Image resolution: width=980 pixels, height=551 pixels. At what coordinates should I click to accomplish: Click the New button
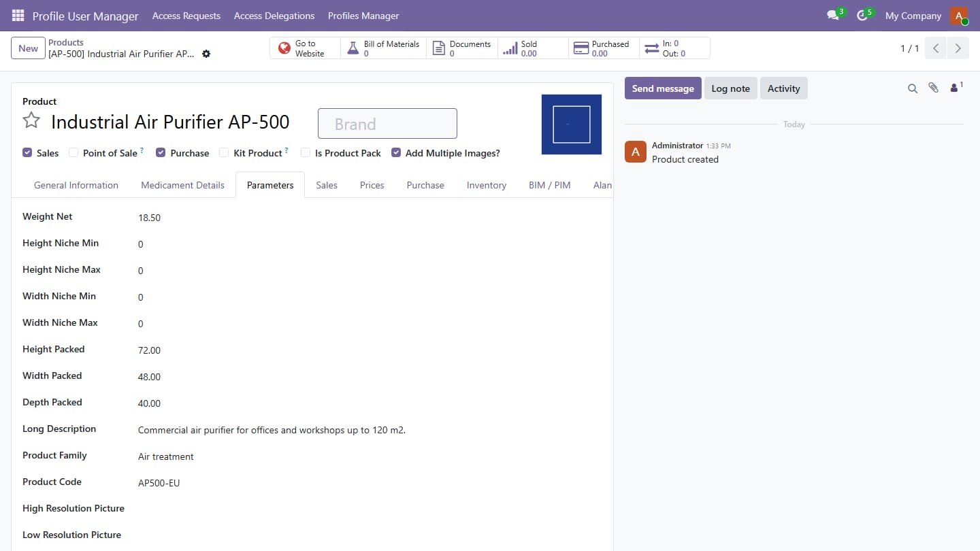(x=28, y=48)
